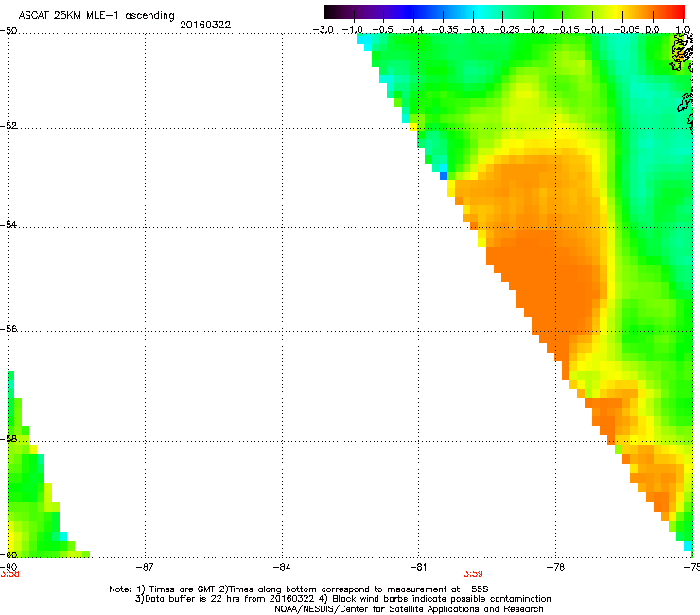The width and height of the screenshot is (700, 615).
Task: Click the -54 latitude axis label
Action: click(x=9, y=224)
